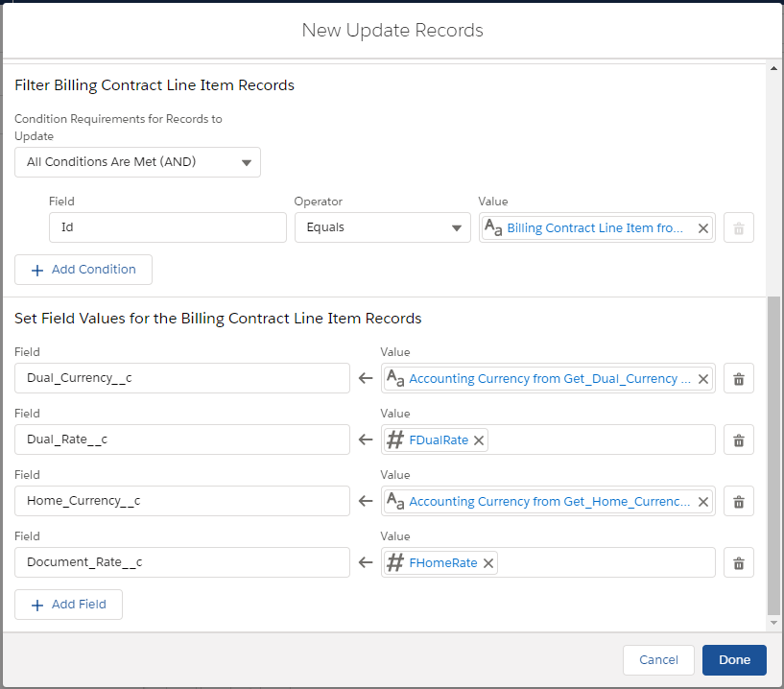Viewport: 784px width, 689px height.
Task: Select the Dual_Currency__c field input
Action: pos(182,379)
